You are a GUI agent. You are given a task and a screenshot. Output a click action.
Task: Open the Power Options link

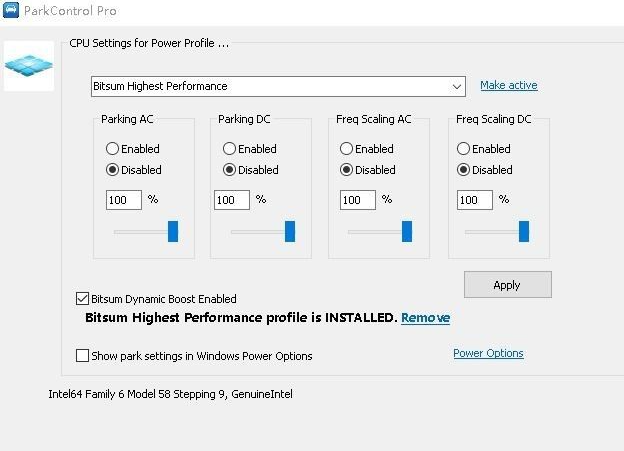[488, 353]
